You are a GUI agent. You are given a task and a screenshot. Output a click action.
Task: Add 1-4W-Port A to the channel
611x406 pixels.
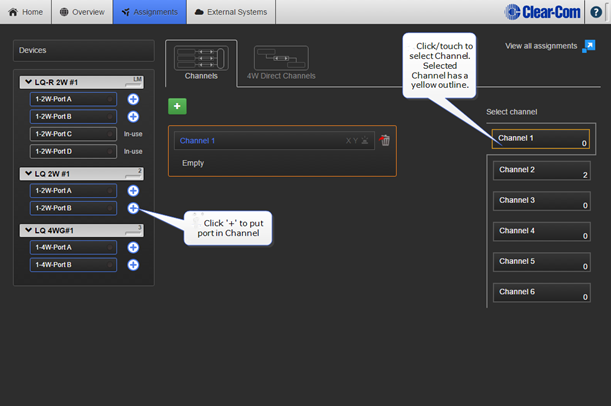[x=133, y=247]
